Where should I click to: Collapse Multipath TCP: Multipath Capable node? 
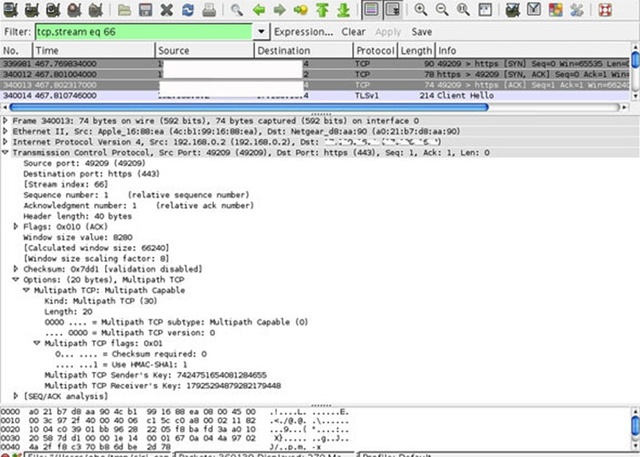27,290
